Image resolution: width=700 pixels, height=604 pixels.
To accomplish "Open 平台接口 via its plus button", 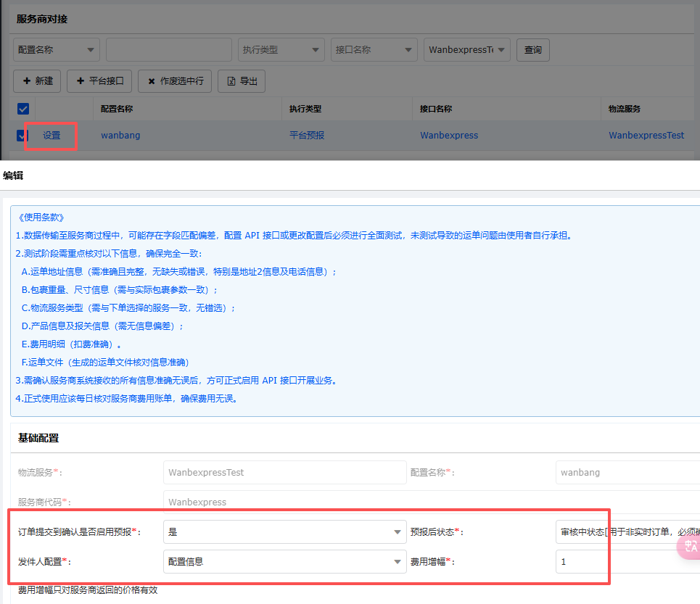I will (x=99, y=81).
